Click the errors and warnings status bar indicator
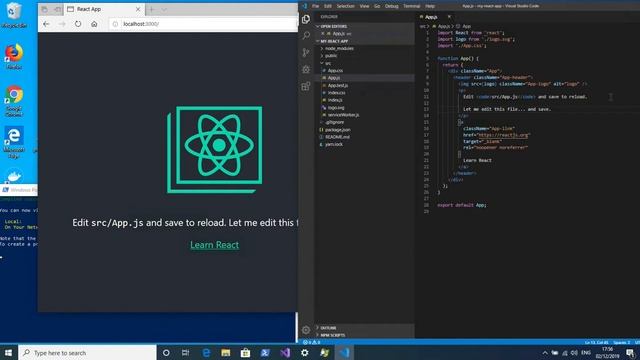Screen dimensions: 640x360 tap(311, 342)
